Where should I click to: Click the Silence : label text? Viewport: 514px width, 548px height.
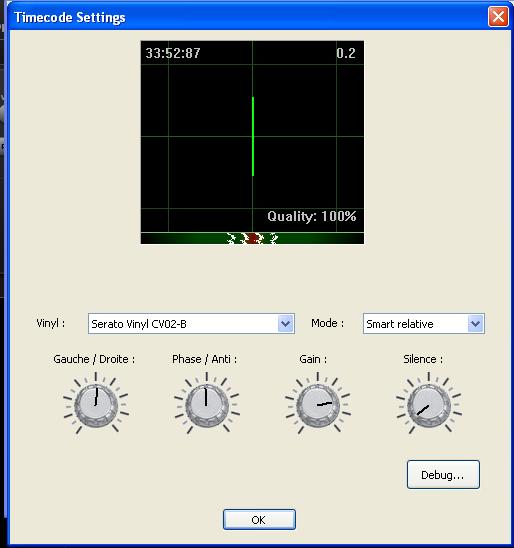(x=423, y=359)
